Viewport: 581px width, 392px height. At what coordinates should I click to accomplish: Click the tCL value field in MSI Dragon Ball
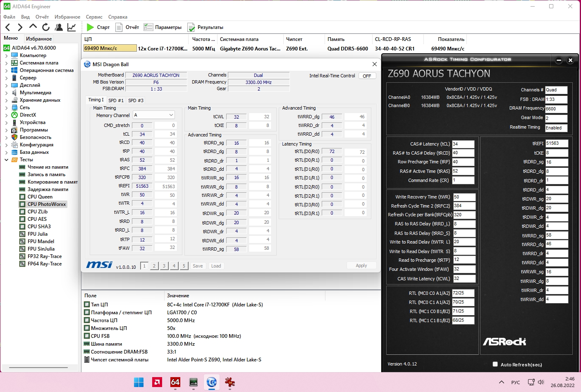(142, 134)
